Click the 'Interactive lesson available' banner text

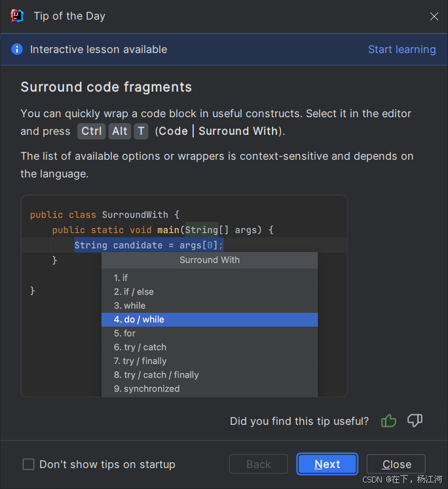pos(98,50)
